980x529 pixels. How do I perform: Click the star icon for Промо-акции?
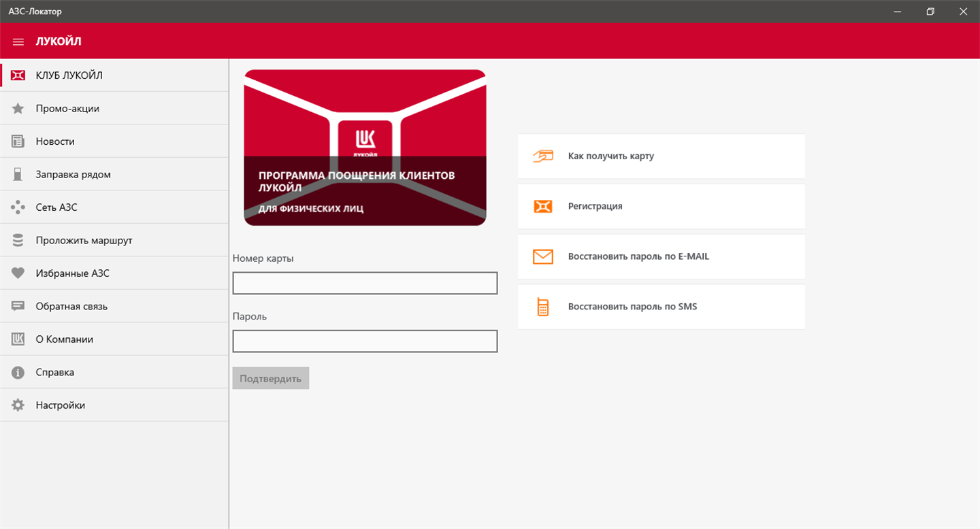(x=18, y=109)
